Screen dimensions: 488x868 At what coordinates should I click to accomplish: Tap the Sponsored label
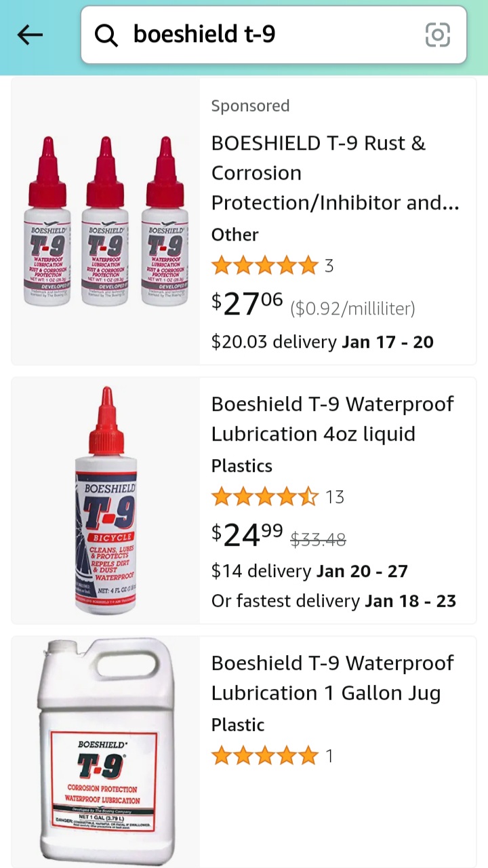pyautogui.click(x=250, y=106)
